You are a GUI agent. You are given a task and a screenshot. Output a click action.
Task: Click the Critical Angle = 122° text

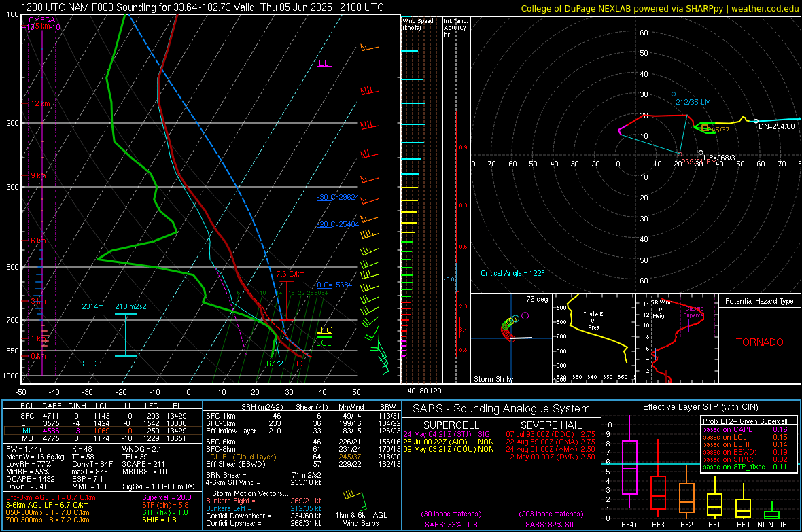(512, 273)
